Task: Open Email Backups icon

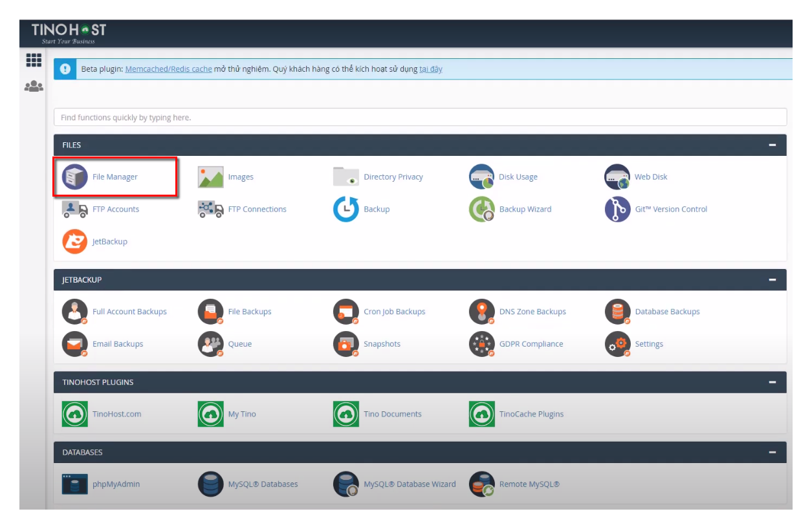Action: click(74, 344)
